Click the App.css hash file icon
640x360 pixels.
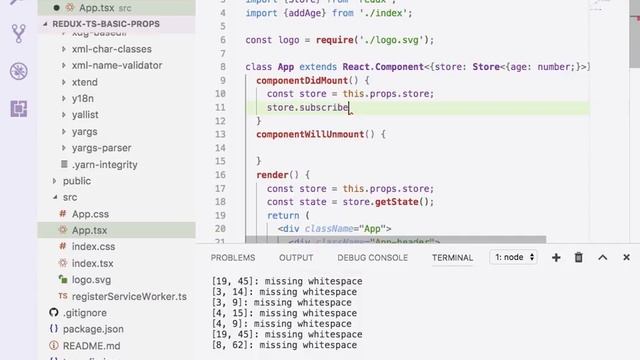62,213
